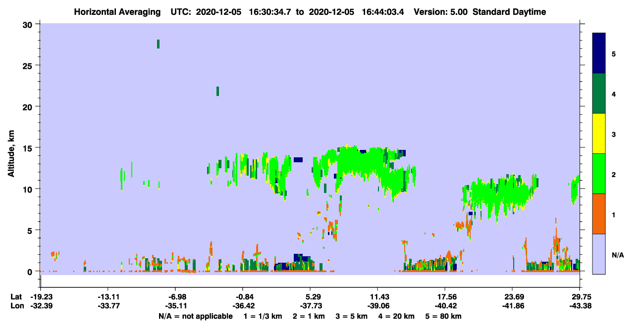Image resolution: width=644 pixels, height=330 pixels.
Task: Click the longitude value '-32.39'
Action: (x=41, y=306)
